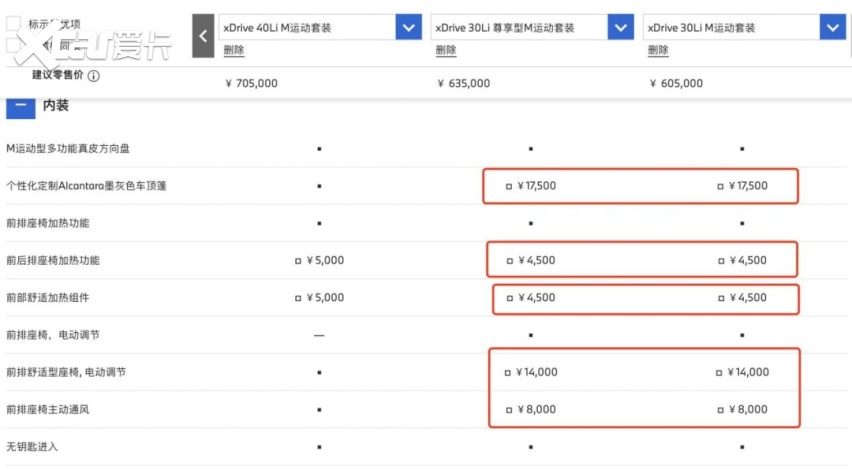Click the 无钥匙进入 row label
The width and height of the screenshot is (852, 470).
(x=32, y=447)
